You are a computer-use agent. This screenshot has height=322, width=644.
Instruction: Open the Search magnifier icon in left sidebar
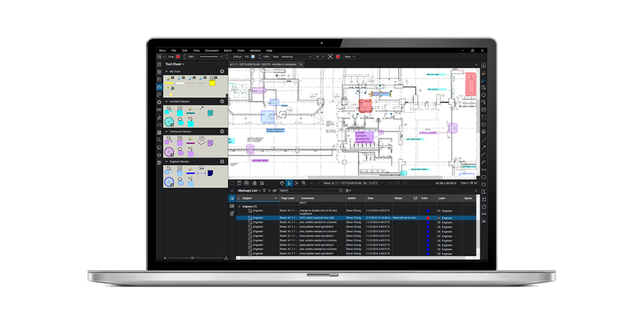pos(159,140)
